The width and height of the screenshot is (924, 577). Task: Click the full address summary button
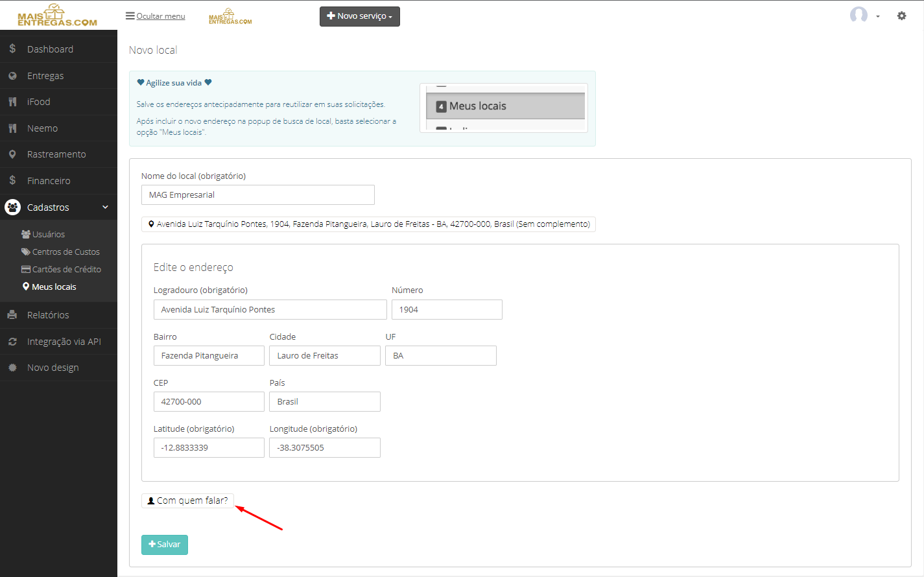click(x=368, y=224)
